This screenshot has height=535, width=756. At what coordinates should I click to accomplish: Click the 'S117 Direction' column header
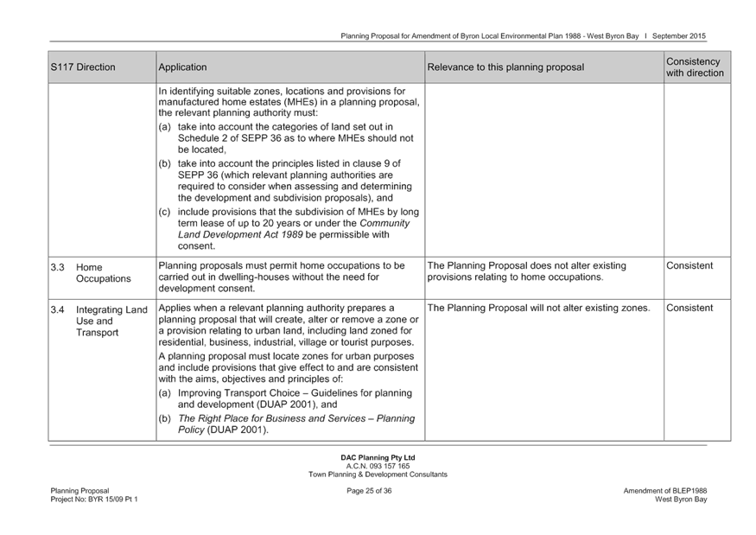102,67
